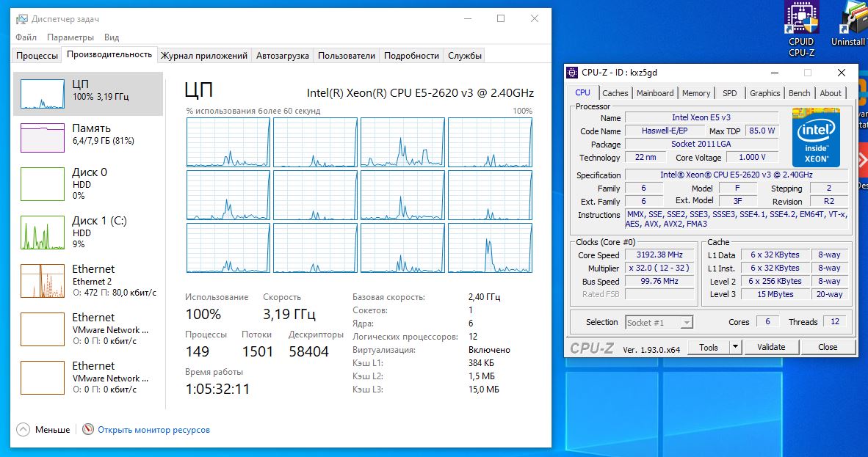
Task: Click the Technology 22 nm value
Action: [x=645, y=157]
